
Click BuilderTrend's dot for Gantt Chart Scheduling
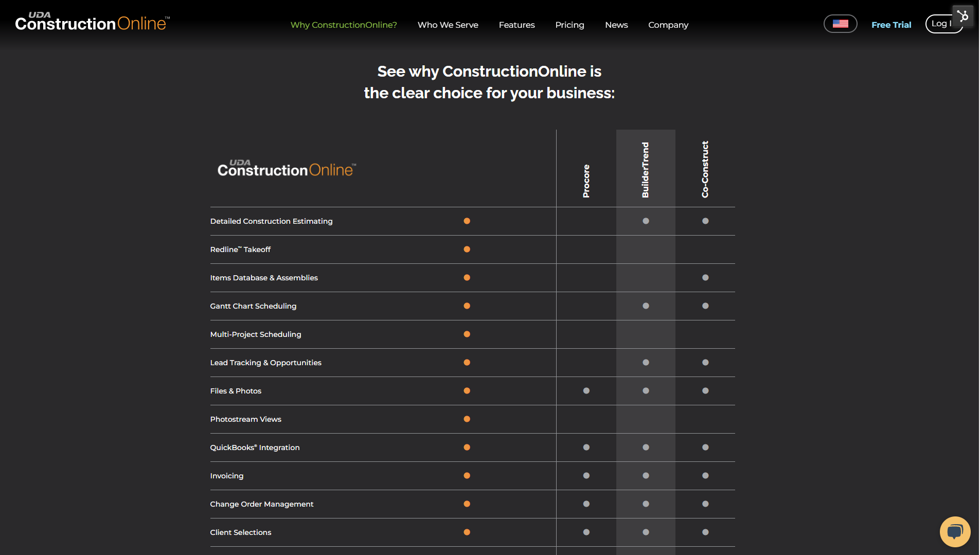(x=646, y=306)
